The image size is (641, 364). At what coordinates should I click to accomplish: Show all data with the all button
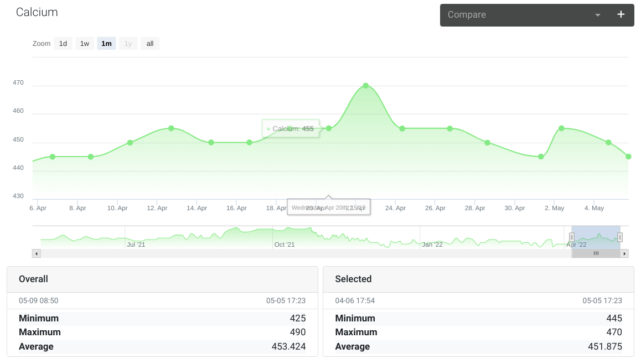150,44
